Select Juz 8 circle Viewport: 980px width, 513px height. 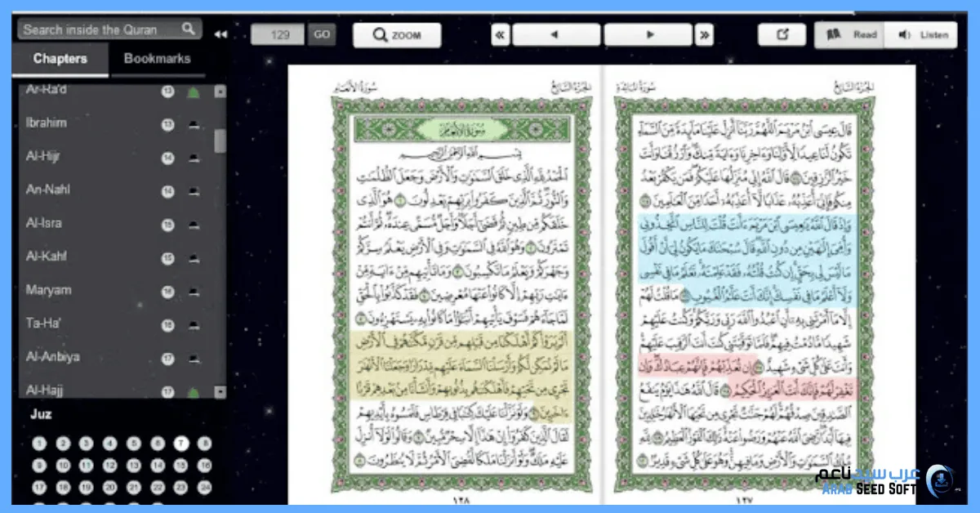tap(205, 444)
